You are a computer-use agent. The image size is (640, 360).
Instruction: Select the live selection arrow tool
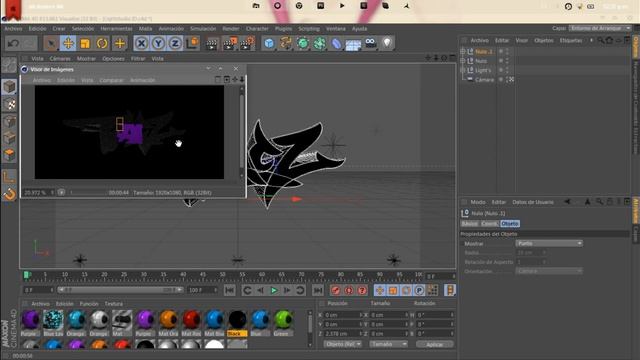(51, 43)
